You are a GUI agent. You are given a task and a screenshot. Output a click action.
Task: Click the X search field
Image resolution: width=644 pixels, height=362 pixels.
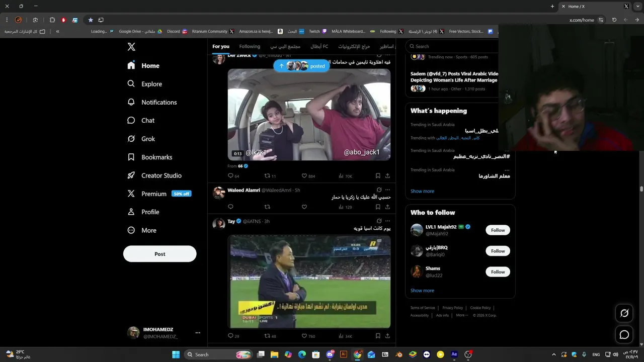(453, 46)
